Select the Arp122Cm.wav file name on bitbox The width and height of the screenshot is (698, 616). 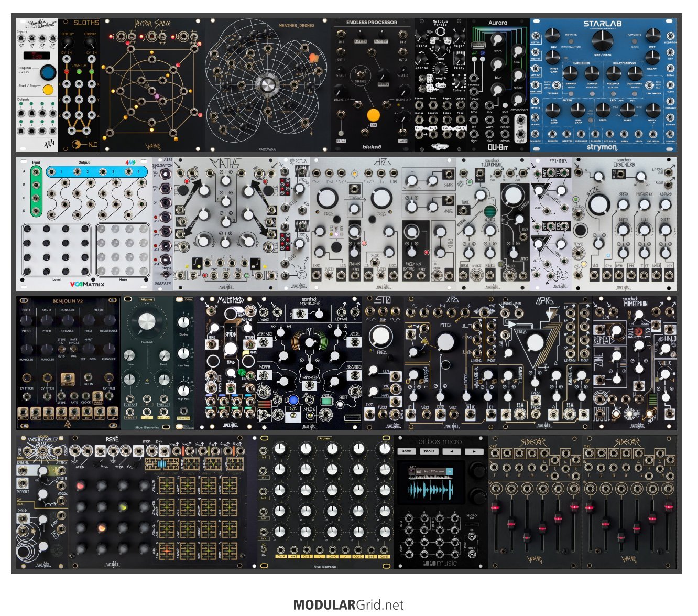[435, 472]
